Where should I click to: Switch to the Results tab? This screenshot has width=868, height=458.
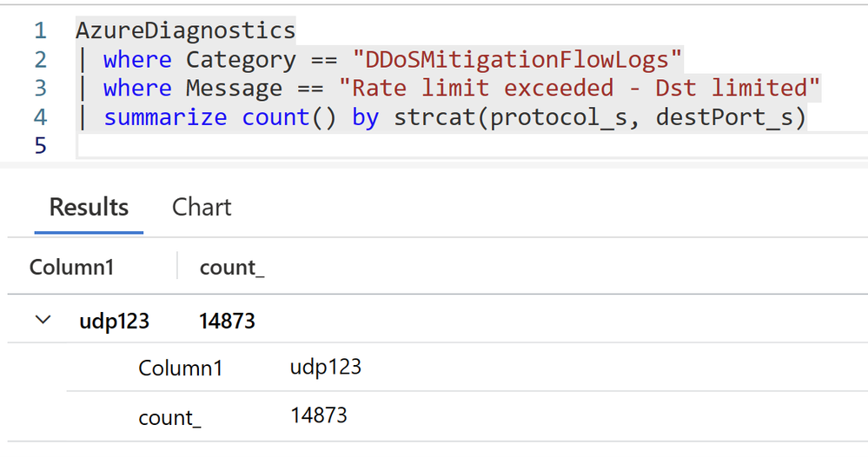click(x=89, y=208)
